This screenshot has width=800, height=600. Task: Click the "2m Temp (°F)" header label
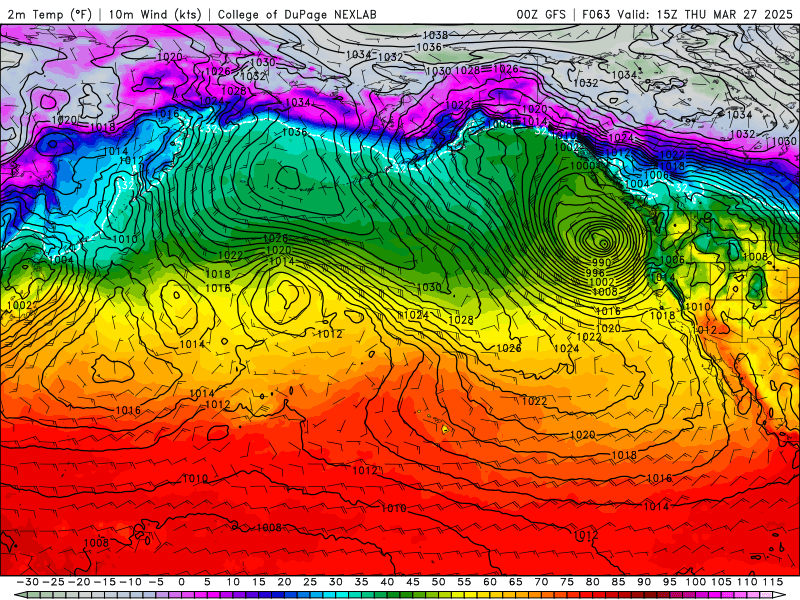(x=49, y=14)
